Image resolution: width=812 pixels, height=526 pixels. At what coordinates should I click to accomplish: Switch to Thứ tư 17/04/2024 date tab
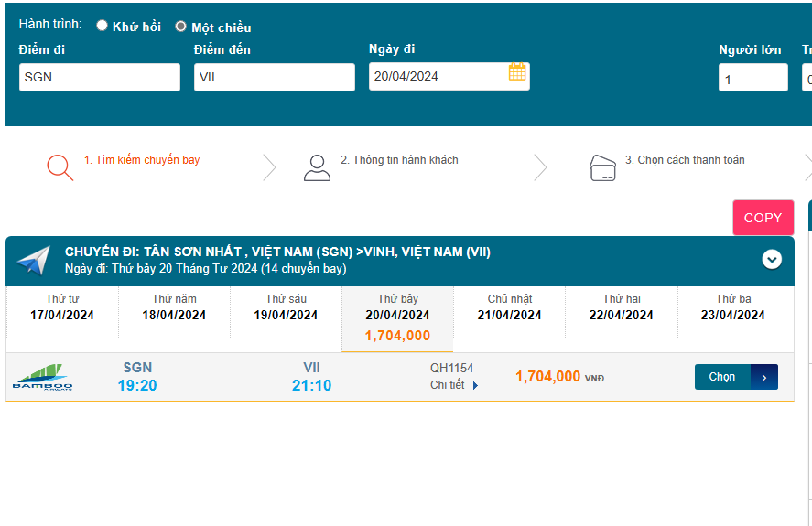point(62,308)
